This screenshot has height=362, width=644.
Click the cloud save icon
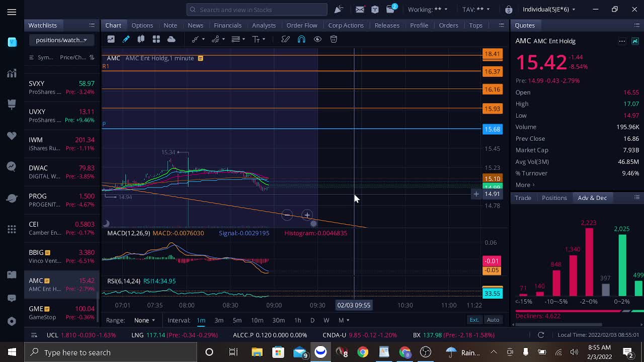tap(171, 39)
